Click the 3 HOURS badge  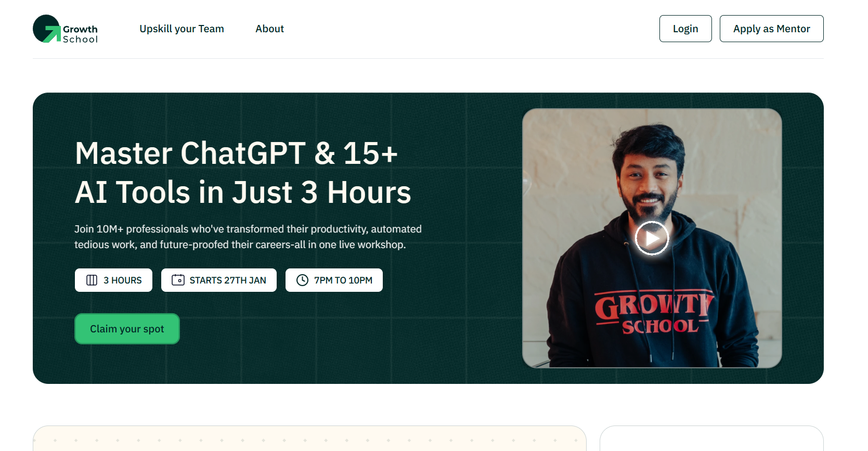(x=113, y=280)
